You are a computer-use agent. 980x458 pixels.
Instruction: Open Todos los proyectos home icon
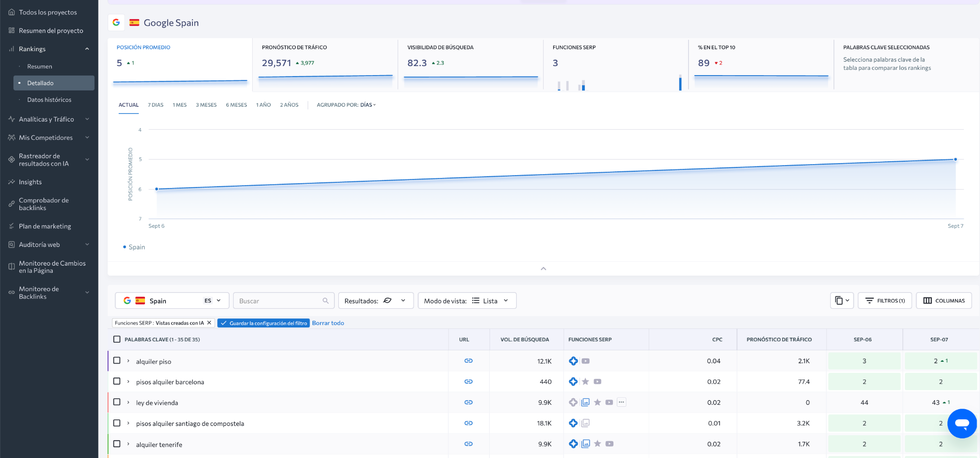point(11,12)
